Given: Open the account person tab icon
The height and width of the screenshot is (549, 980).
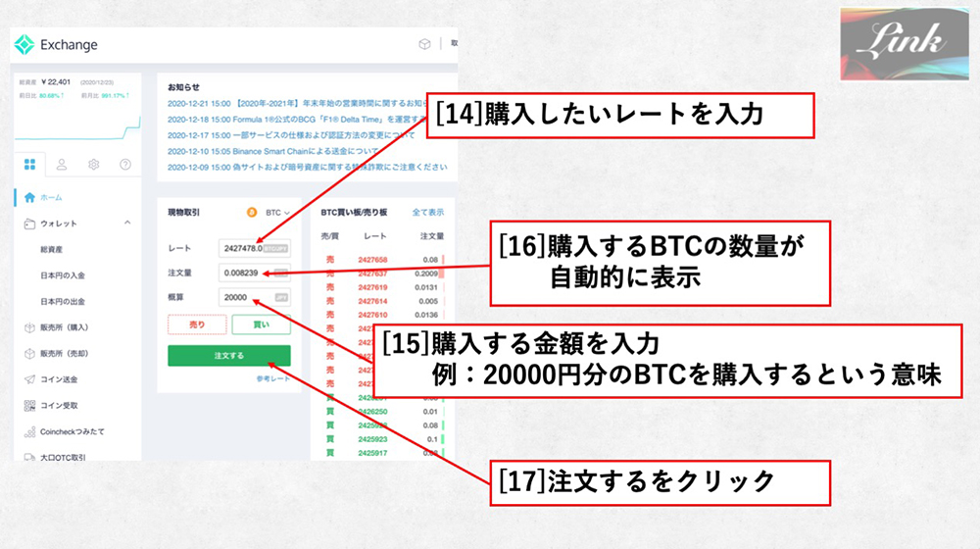Looking at the screenshot, I should point(61,165).
